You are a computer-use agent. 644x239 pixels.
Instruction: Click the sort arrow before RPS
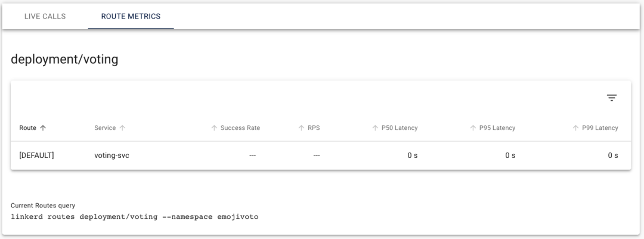click(302, 128)
